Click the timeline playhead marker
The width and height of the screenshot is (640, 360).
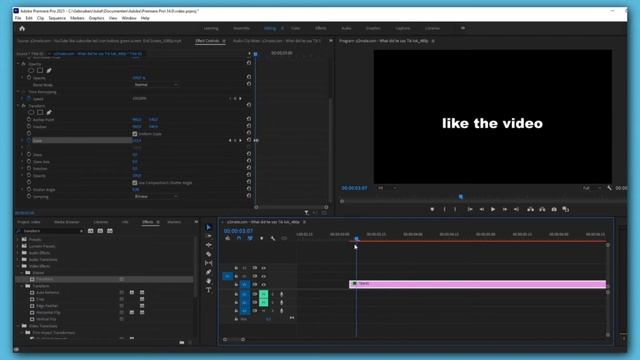click(x=356, y=238)
